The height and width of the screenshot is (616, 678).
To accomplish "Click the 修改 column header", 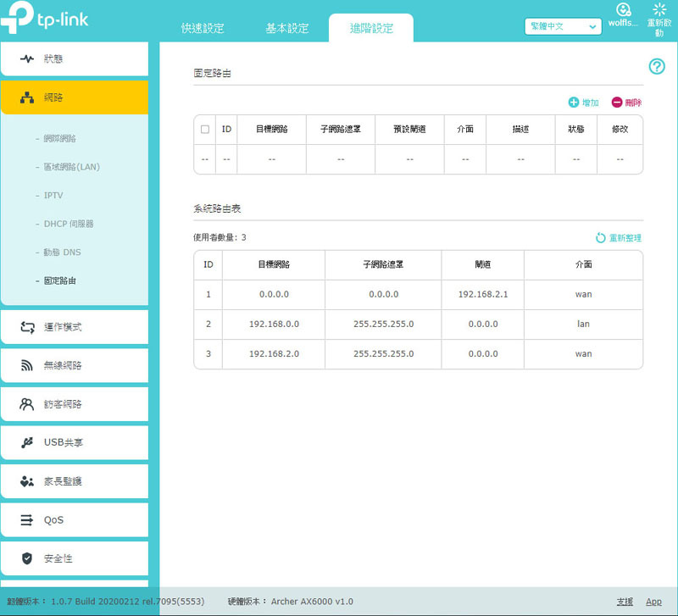I will pos(620,130).
